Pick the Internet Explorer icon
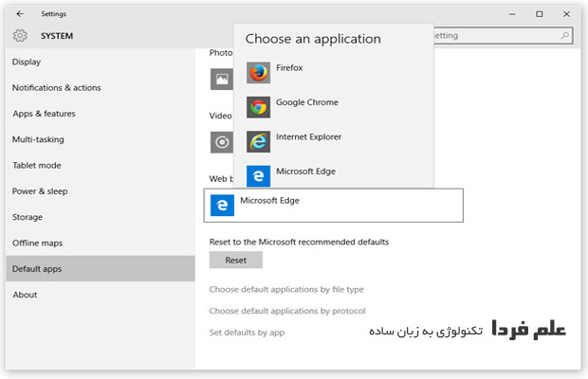This screenshot has width=588, height=379. pos(258,141)
